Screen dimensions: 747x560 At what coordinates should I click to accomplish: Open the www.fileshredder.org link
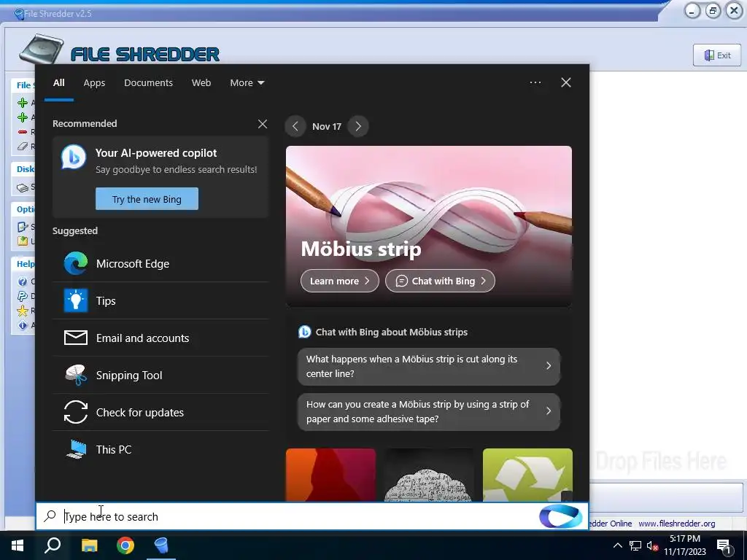676,524
